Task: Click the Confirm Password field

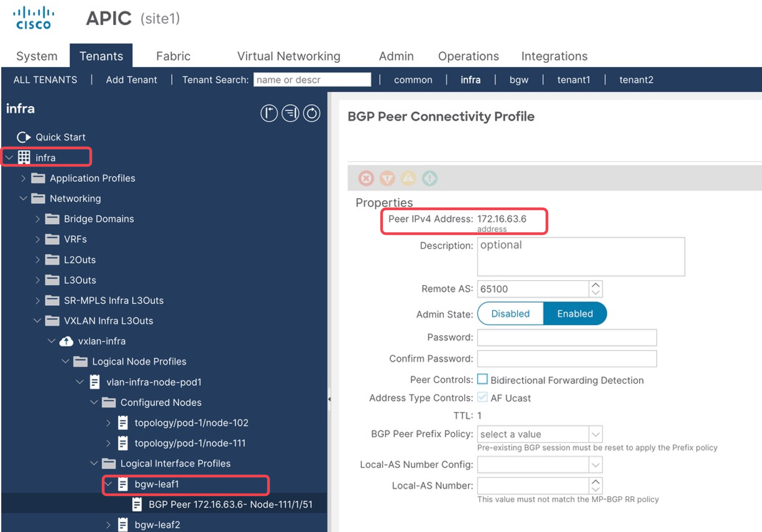Action: [x=567, y=359]
